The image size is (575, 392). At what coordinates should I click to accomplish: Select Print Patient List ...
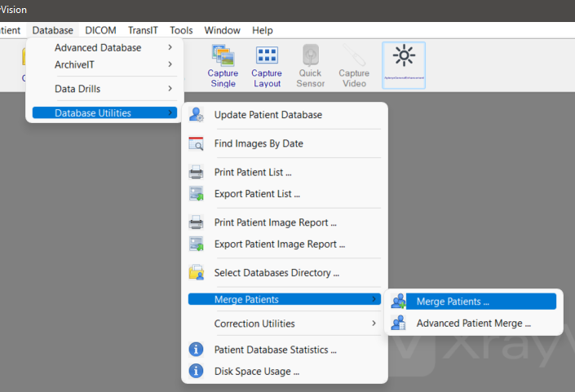tap(285, 172)
